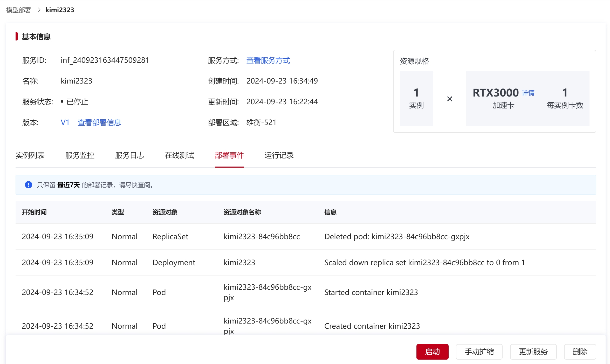Screen dimensions: 610x364
Task: Open 查看部署信息 link
Action: click(x=99, y=122)
